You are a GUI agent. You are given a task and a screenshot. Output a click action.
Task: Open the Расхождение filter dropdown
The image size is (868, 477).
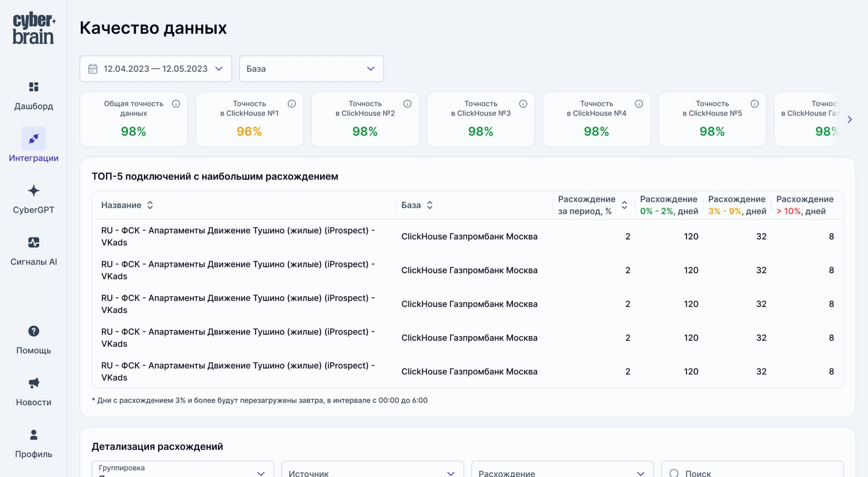562,472
